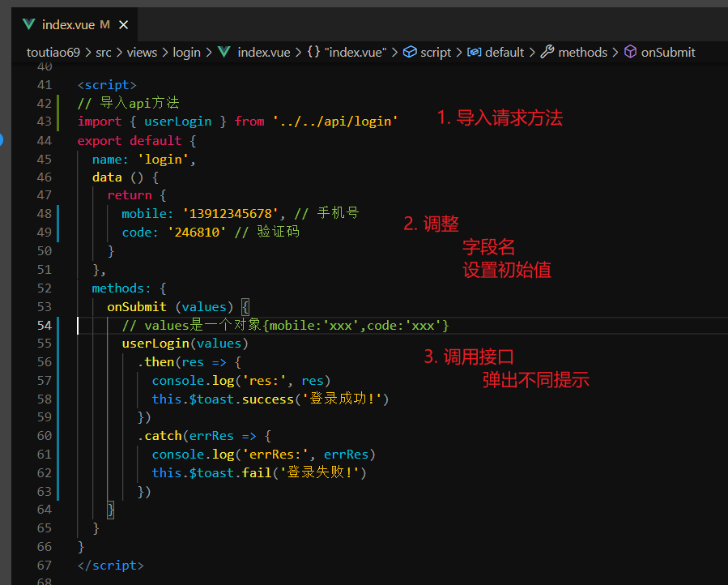This screenshot has height=585, width=728.
Task: Expand the chevron after toutiao69 breadcrumb
Action: (88, 53)
